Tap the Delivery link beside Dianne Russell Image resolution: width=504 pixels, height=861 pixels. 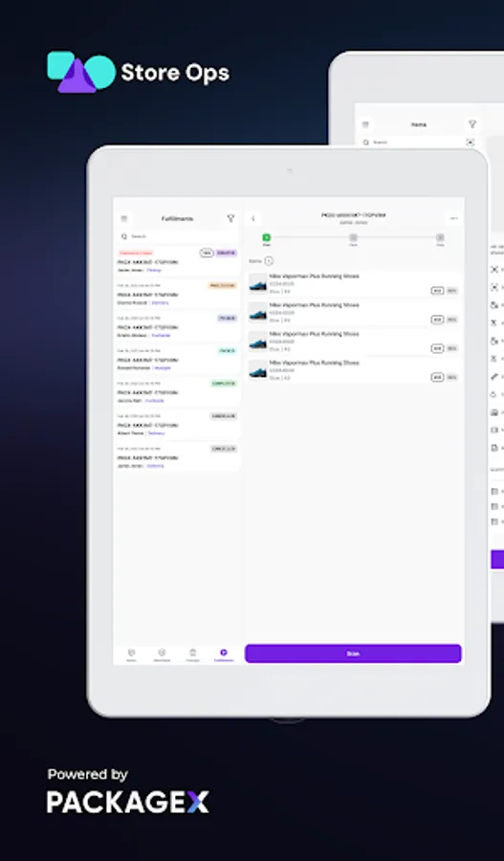pos(160,302)
